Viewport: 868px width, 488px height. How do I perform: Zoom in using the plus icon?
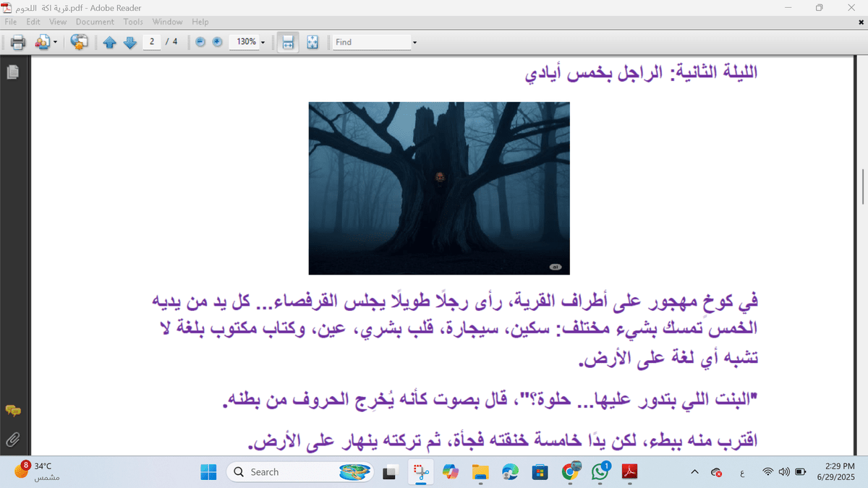216,42
